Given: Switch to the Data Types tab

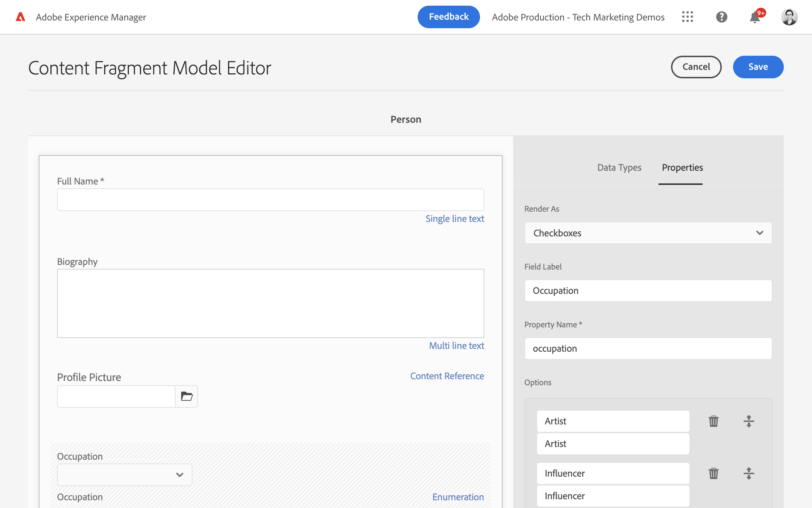Looking at the screenshot, I should pos(619,168).
